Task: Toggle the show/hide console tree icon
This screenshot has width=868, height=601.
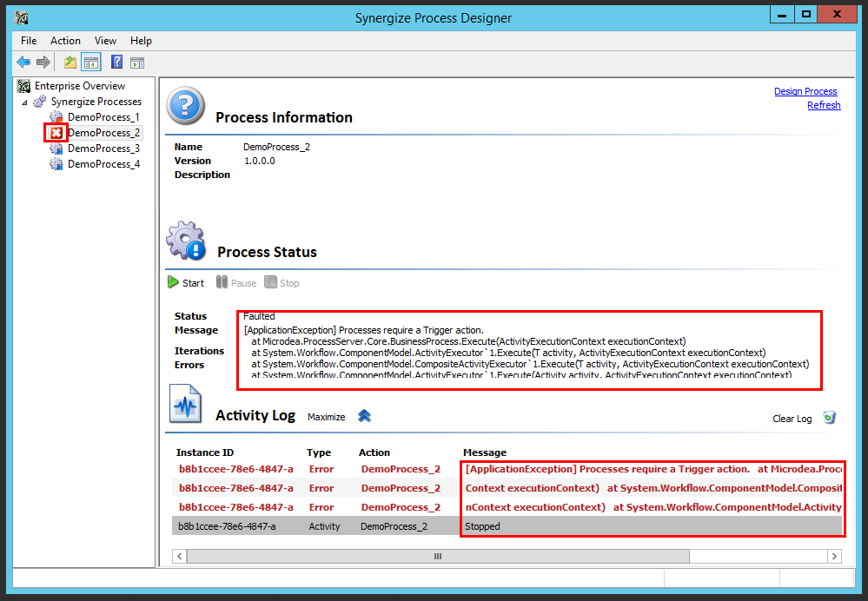Action: click(x=91, y=63)
